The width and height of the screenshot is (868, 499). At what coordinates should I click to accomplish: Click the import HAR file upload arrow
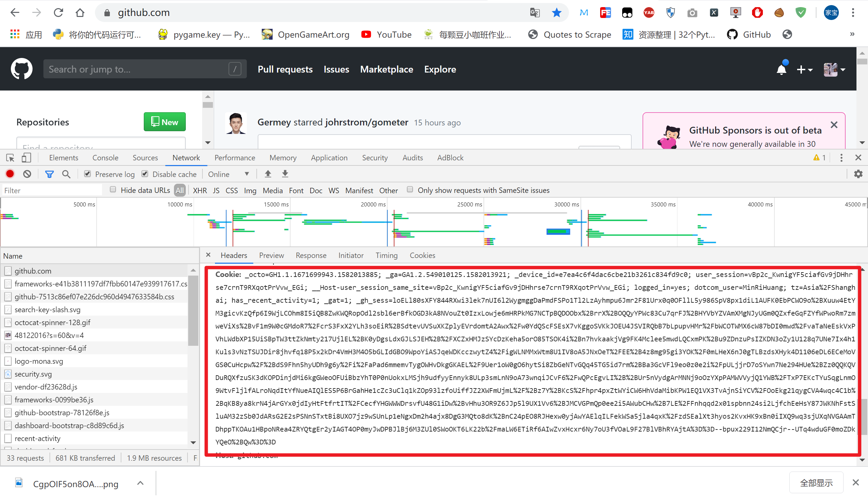268,174
